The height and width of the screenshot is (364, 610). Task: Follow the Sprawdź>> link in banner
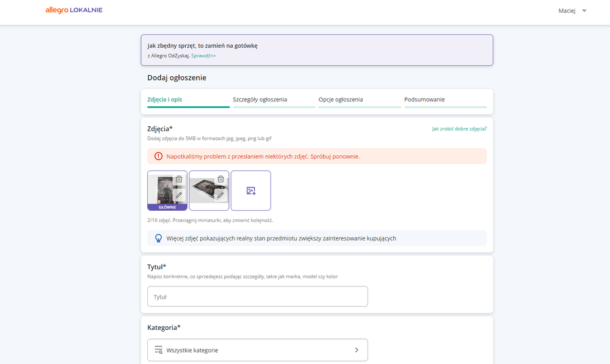(203, 56)
